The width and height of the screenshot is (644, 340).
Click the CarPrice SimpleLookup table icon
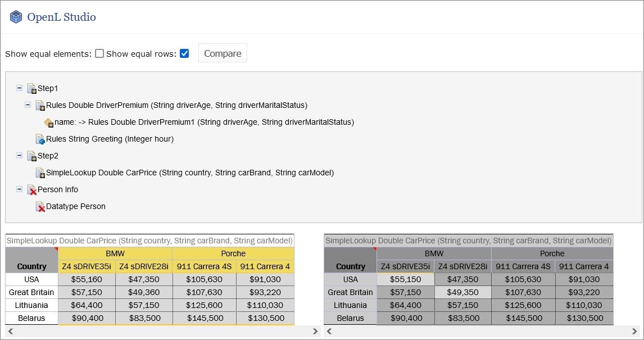point(40,173)
